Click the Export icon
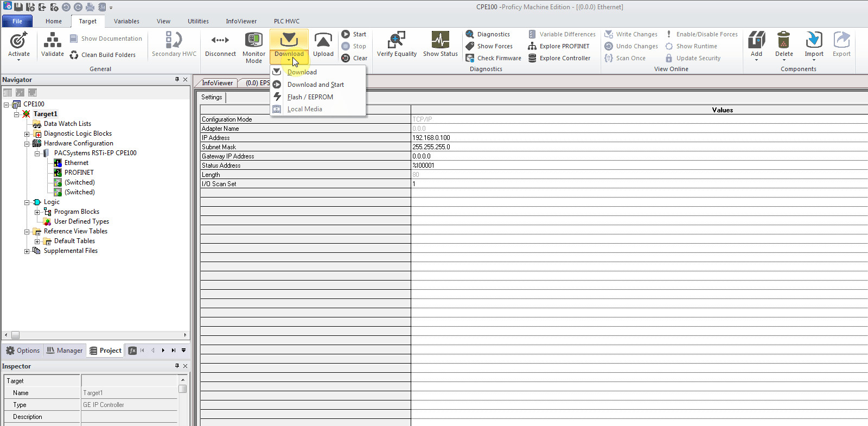868x426 pixels. [x=841, y=44]
